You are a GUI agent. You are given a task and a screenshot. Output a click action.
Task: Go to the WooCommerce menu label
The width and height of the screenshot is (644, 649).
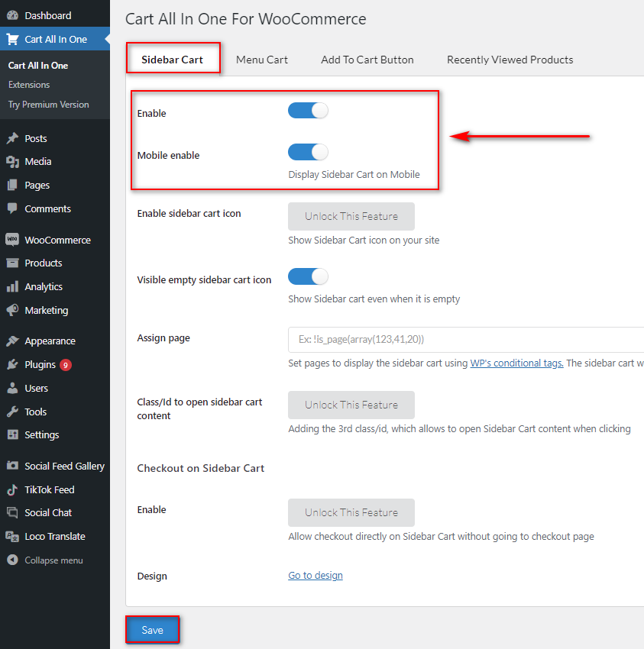(x=57, y=240)
